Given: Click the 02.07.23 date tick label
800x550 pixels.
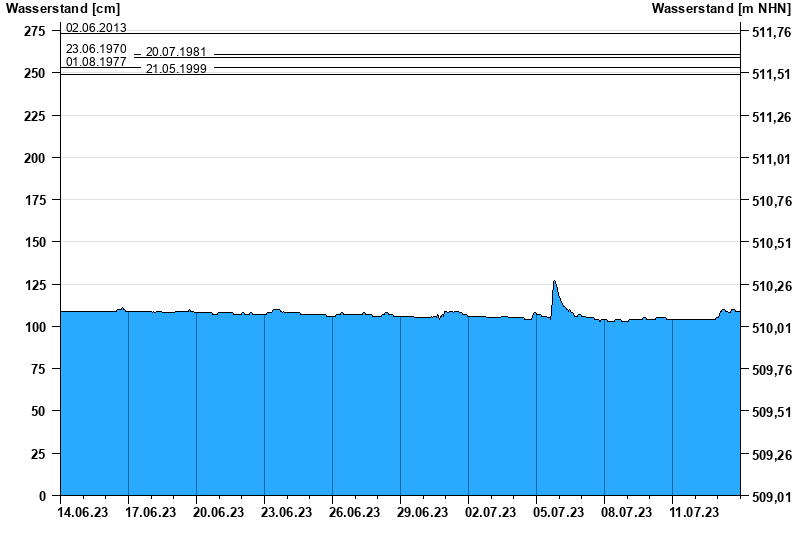Looking at the screenshot, I should click(490, 513).
